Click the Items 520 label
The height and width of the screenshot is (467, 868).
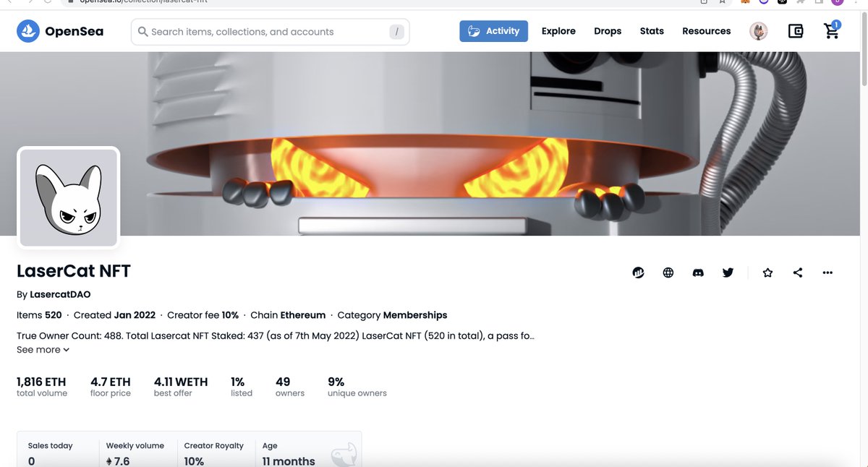(39, 315)
